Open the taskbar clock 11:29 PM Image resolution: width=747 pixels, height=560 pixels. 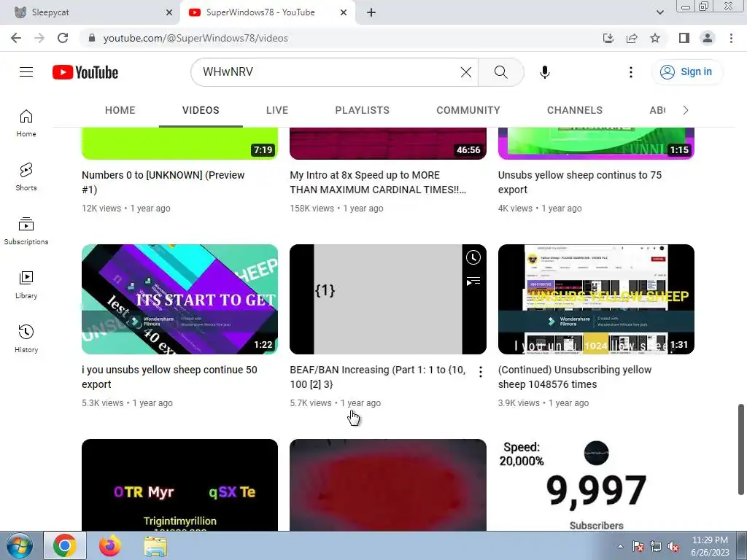(x=710, y=546)
